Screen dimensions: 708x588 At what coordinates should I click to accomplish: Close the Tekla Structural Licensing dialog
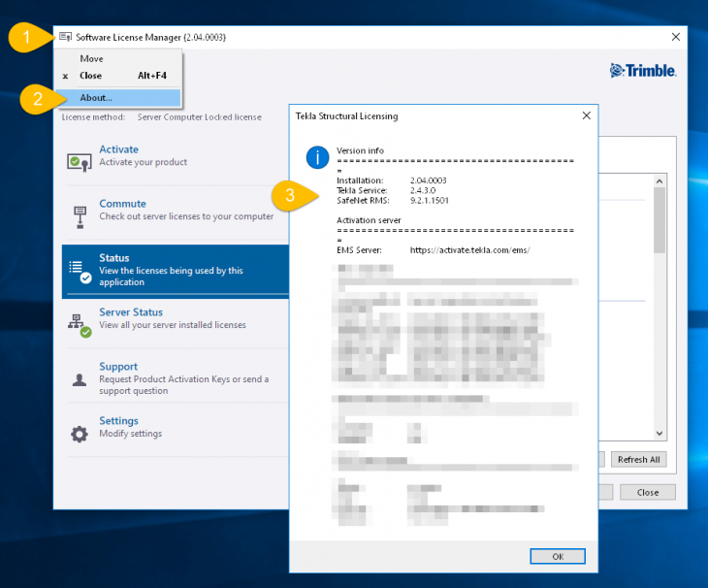click(586, 115)
